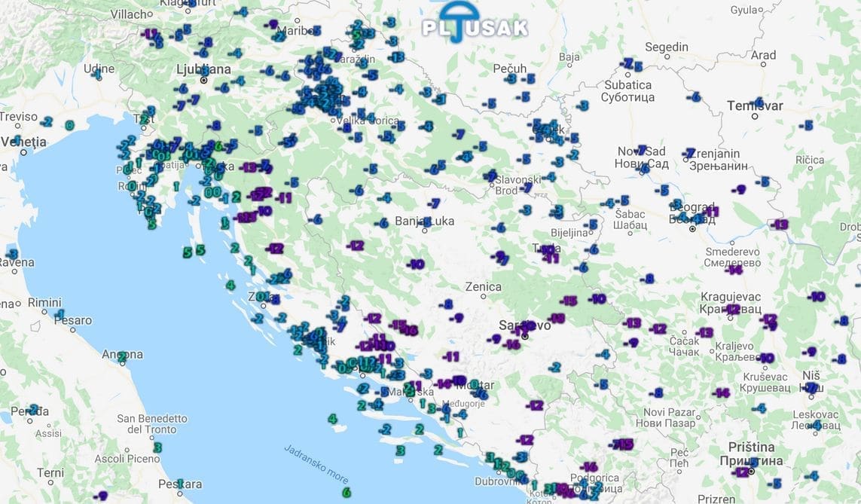This screenshot has height=504, width=861.
Task: Select the -6 marker east of Subotica
Action: [x=694, y=97]
